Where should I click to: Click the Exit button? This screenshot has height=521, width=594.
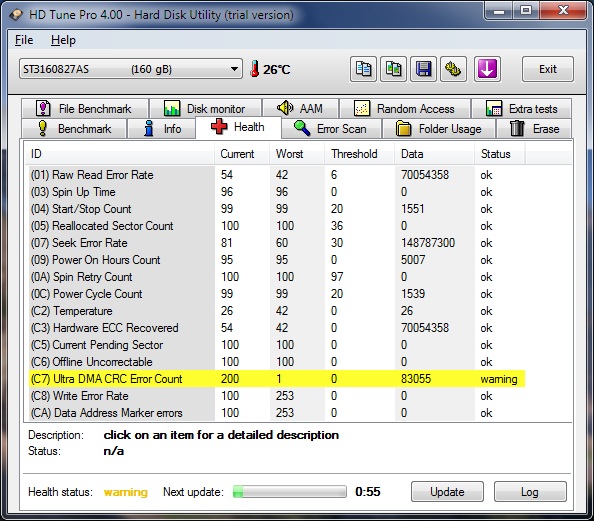548,69
